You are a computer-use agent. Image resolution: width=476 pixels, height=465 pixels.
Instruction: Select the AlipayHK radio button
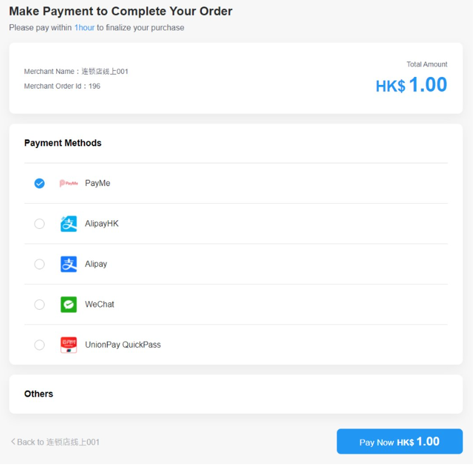[39, 224]
